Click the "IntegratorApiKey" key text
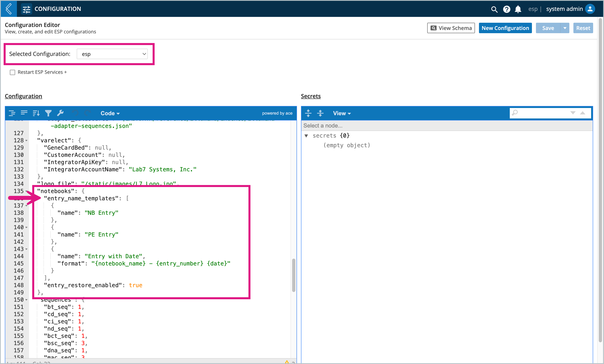Viewport: 604px width, 364px height. coord(74,162)
